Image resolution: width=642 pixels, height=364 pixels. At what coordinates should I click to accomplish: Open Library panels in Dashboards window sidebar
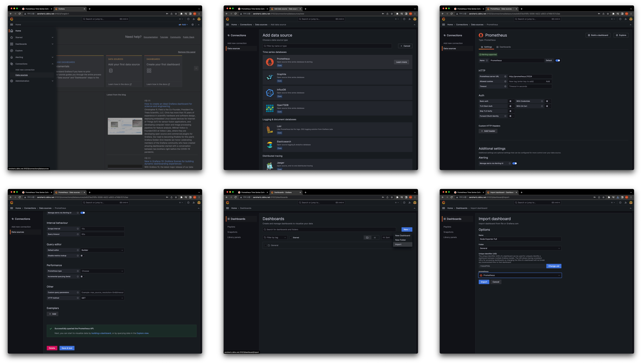coord(234,238)
